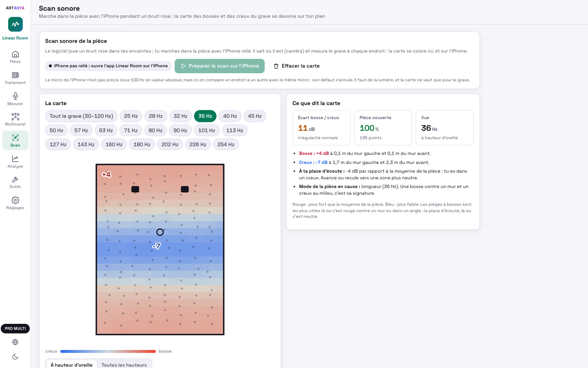Switch to À hauteur d'oreille tab
This screenshot has height=368, width=588.
[x=71, y=365]
